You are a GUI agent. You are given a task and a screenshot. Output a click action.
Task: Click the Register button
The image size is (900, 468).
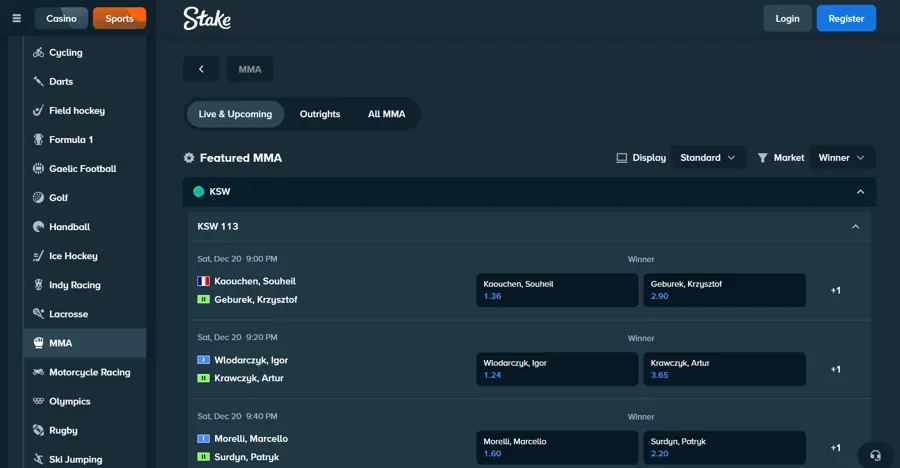[846, 18]
